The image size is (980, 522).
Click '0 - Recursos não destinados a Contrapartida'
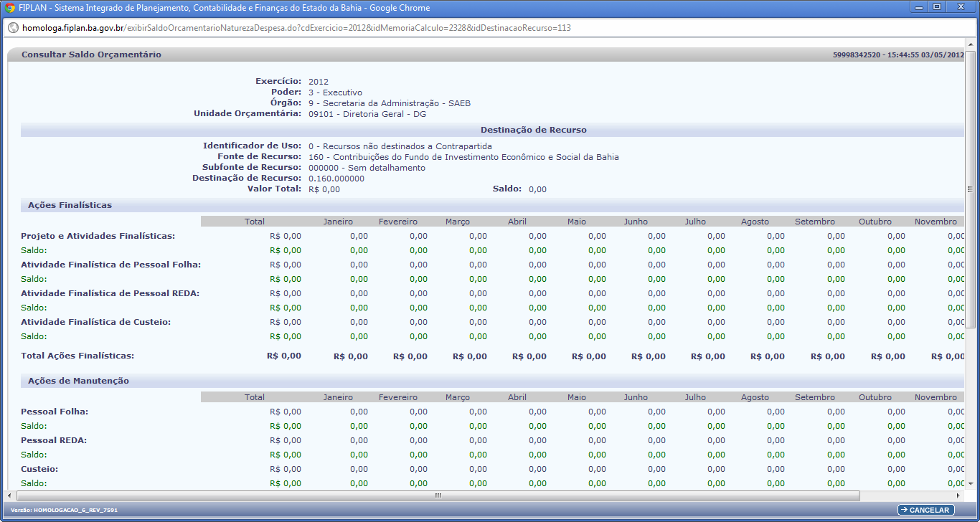point(400,146)
